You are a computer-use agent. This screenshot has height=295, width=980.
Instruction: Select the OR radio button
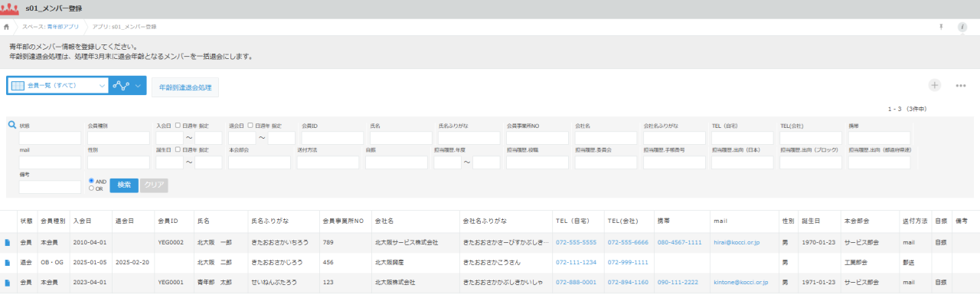(x=92, y=188)
